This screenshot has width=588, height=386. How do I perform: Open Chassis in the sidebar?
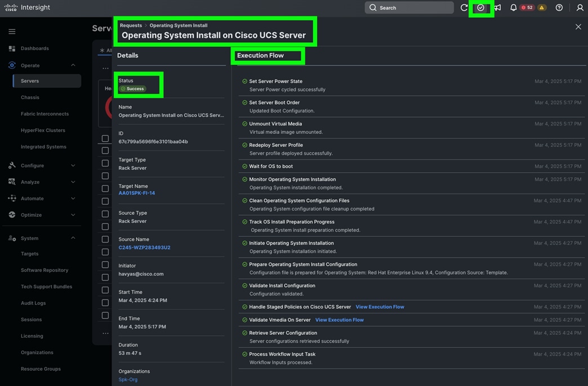pyautogui.click(x=30, y=97)
